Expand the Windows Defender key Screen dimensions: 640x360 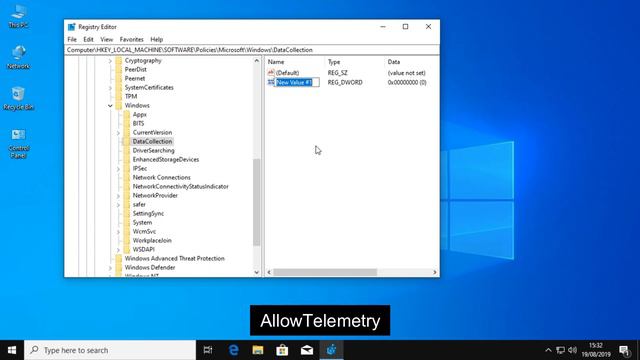[110, 268]
